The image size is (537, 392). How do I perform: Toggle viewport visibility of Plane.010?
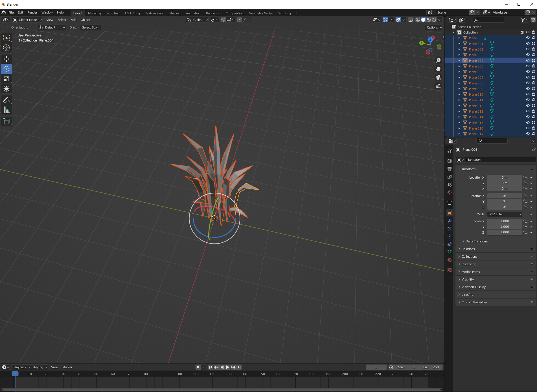point(528,94)
